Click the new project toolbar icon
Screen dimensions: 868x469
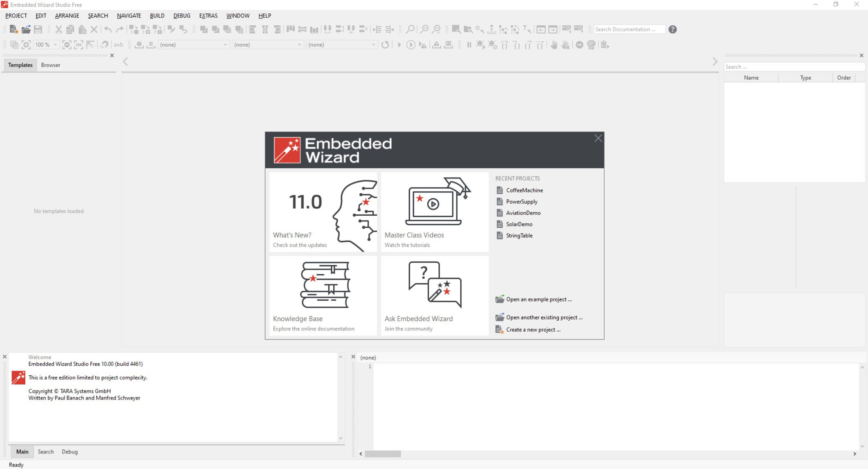pyautogui.click(x=13, y=29)
